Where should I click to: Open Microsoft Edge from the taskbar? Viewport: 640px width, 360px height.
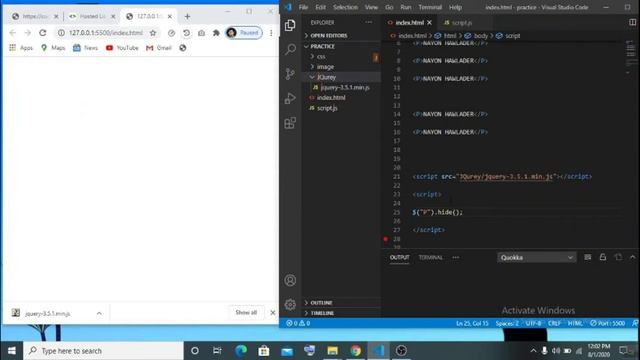[x=241, y=351]
